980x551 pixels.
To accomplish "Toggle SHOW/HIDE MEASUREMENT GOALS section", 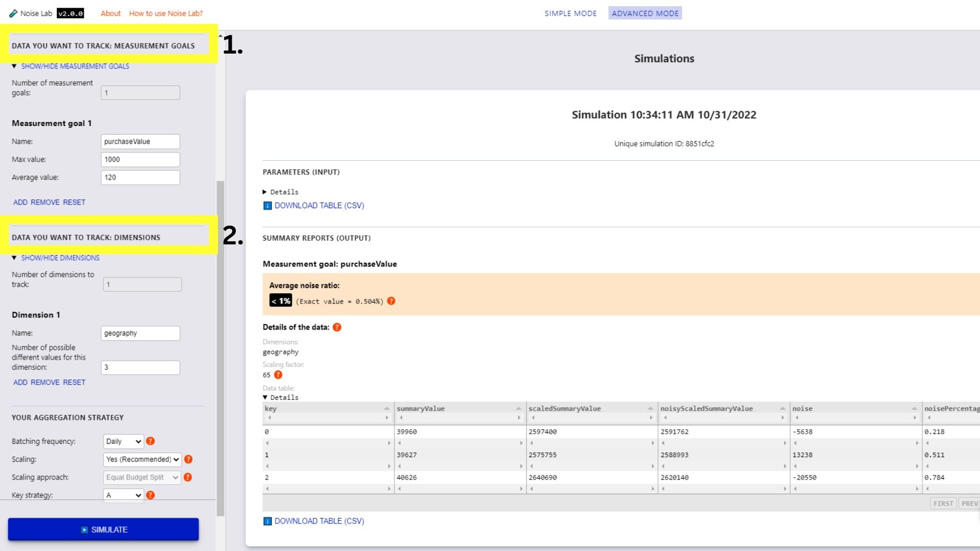I will 75,66.
